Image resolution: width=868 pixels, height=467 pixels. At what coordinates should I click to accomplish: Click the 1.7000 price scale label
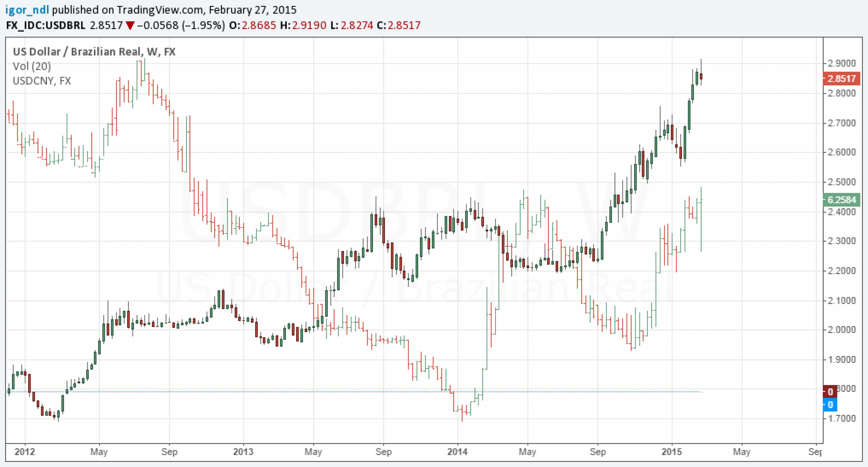[x=841, y=418]
